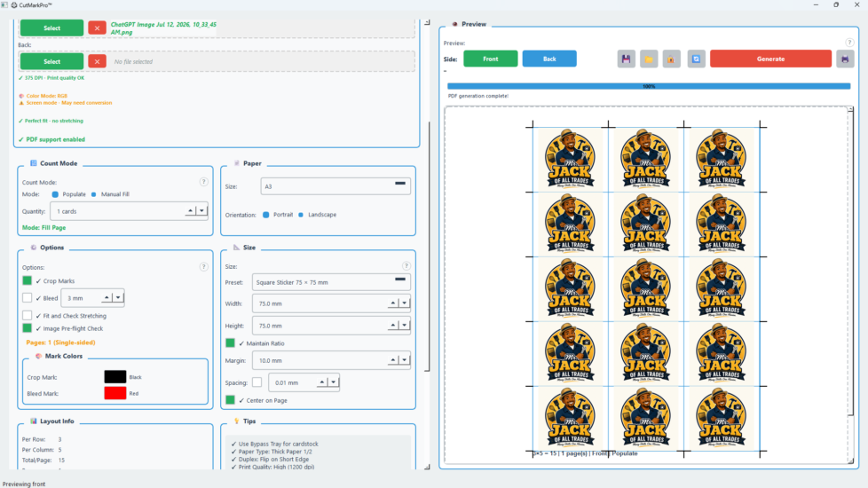Click the top-left sticker in preview
The width and height of the screenshot is (868, 488).
[570, 160]
